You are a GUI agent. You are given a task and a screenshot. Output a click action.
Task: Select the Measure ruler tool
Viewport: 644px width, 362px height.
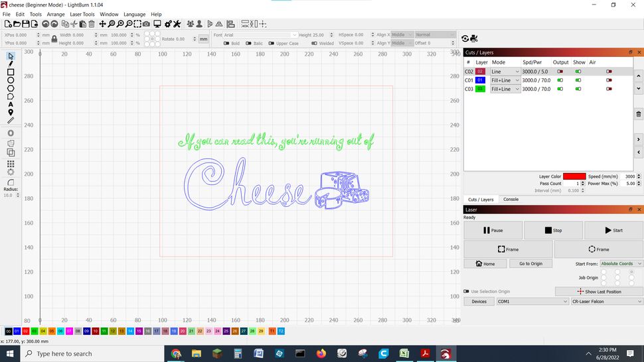coord(11,121)
